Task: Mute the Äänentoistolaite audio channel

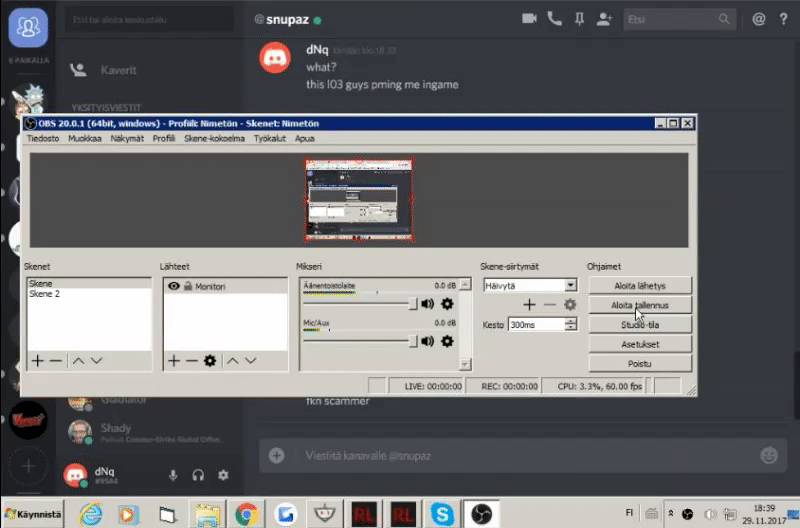Action: [x=428, y=304]
